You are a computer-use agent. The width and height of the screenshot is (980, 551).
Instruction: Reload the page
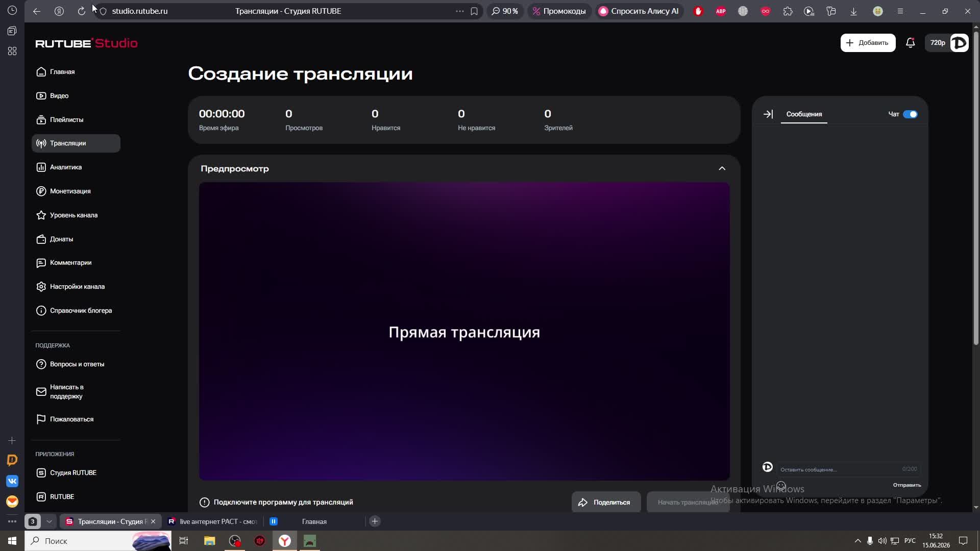click(82, 11)
